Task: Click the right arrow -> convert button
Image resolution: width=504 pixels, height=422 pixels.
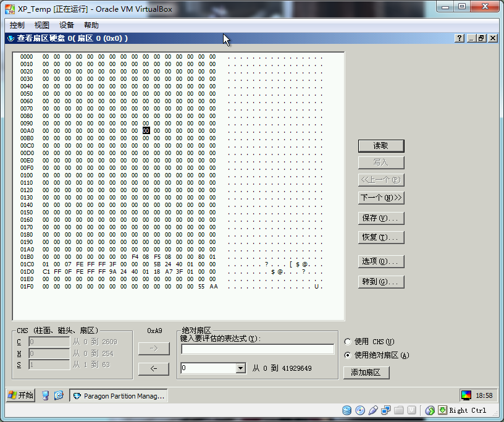Action: (x=154, y=348)
